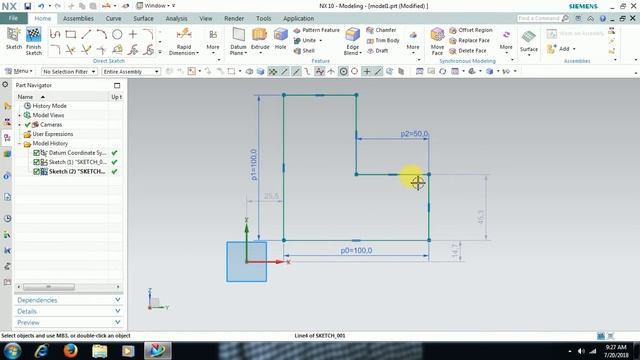The width and height of the screenshot is (640, 360).
Task: Open the Entire Assembly scope dropdown
Action: (131, 71)
